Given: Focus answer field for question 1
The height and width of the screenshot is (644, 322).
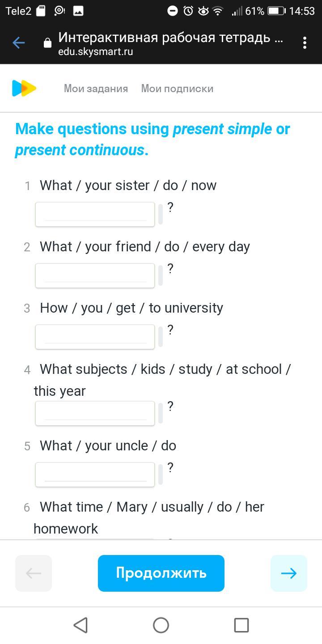Looking at the screenshot, I should pos(95,214).
